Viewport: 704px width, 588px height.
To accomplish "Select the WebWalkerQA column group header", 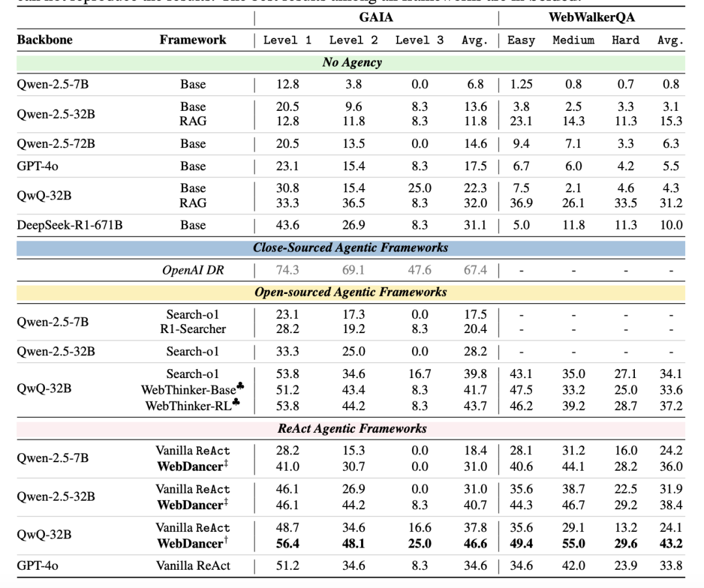I will [591, 17].
